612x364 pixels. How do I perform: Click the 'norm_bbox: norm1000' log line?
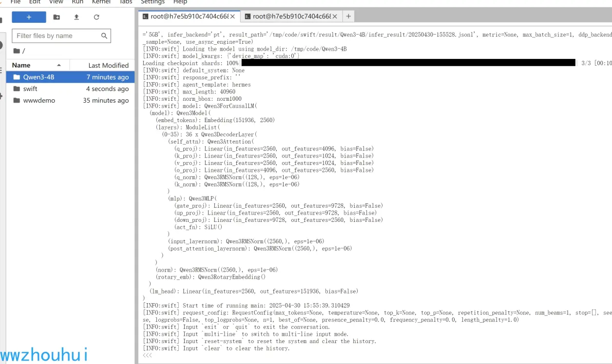point(192,98)
